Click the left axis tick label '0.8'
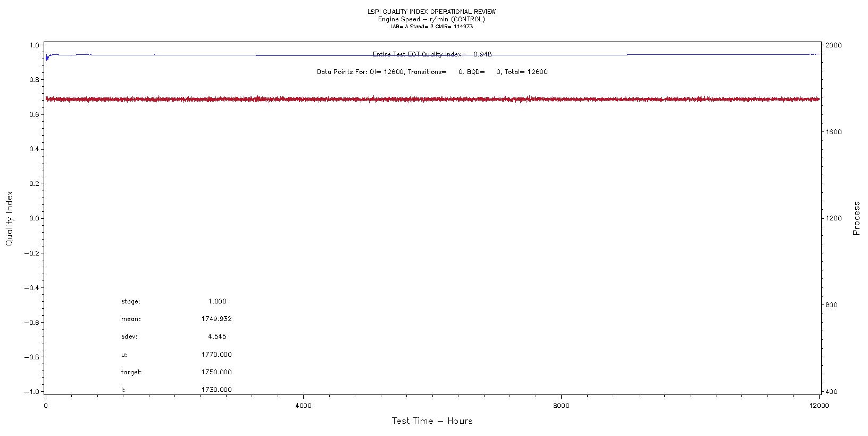868x436 pixels. click(34, 80)
